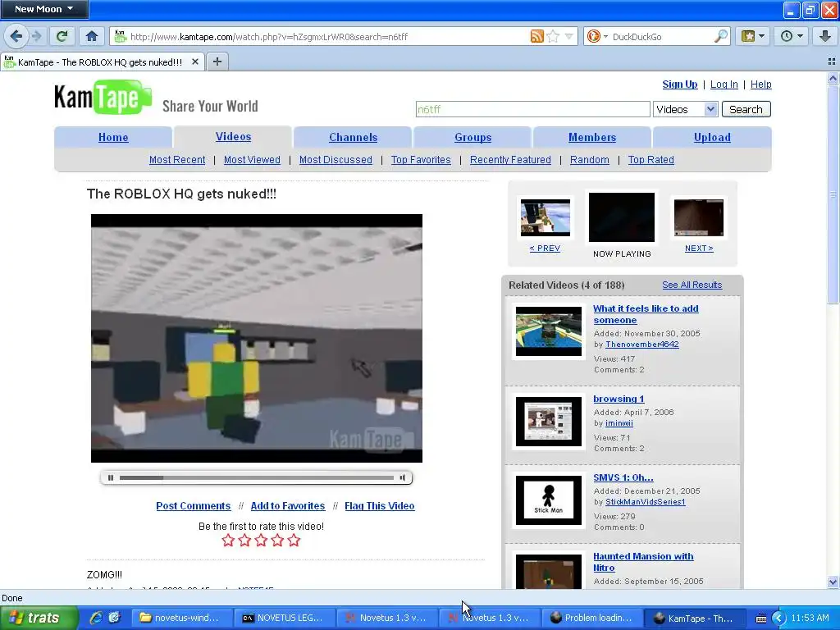The image size is (840, 630).
Task: Rate the video five stars
Action: coord(294,540)
